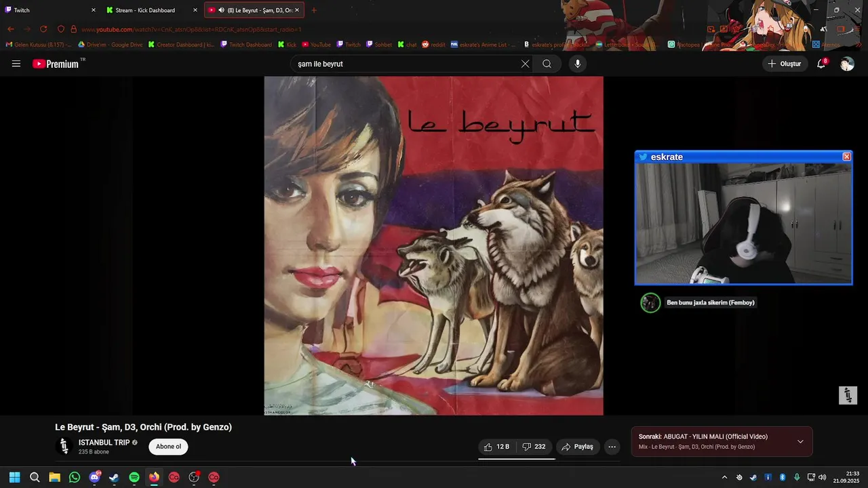
Task: Open OBS Studio from the taskbar
Action: [x=194, y=477]
